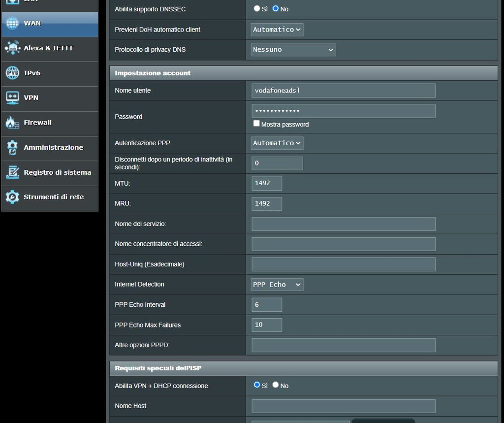Viewport: 504px width, 423px height.
Task: Expand the Autenticazione PPP dropdown
Action: point(277,143)
